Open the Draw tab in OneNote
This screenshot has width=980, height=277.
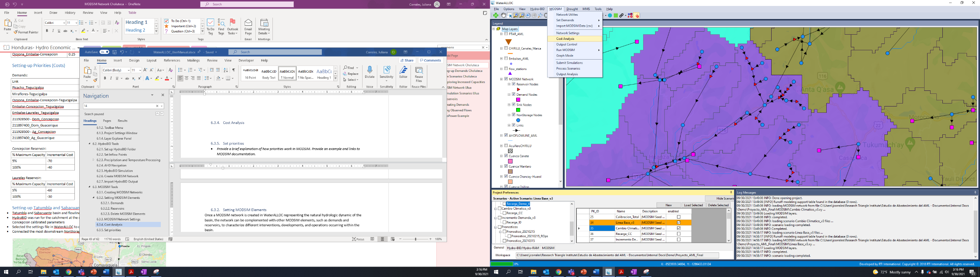[53, 13]
